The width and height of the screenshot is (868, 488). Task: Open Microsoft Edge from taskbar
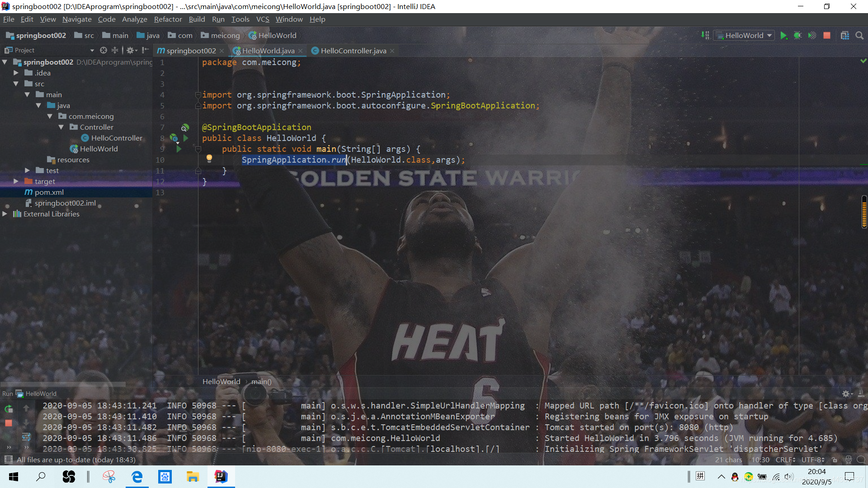click(137, 476)
